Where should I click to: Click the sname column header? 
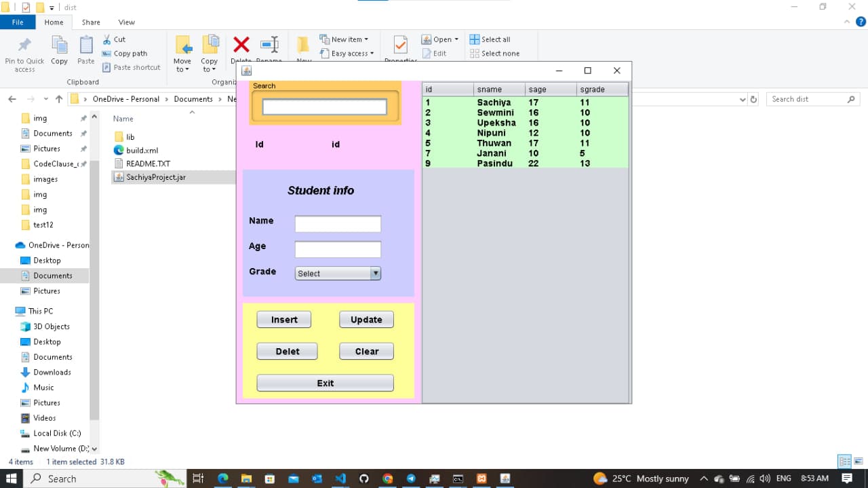point(499,90)
